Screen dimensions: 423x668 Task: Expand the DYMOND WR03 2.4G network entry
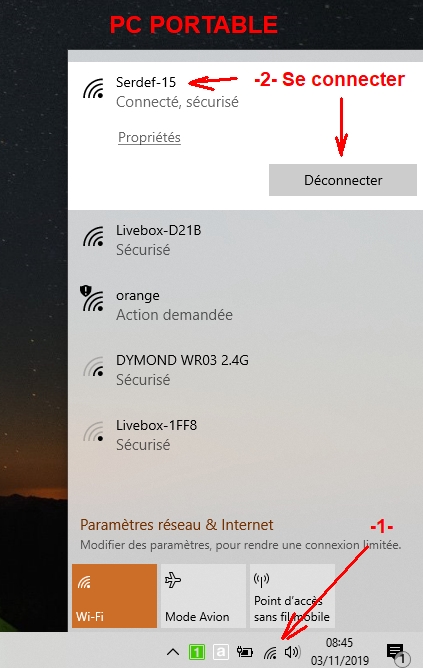coord(245,370)
